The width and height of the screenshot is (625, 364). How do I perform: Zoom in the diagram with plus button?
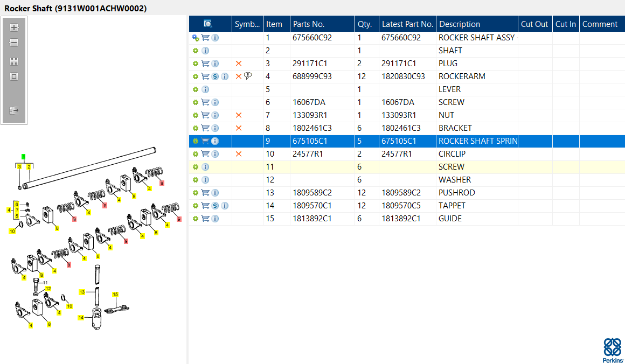[x=14, y=27]
